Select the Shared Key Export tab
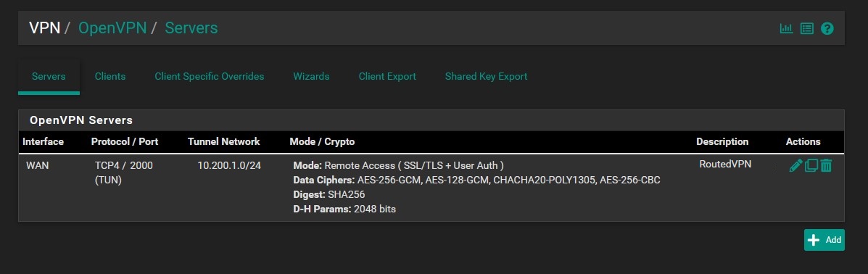The width and height of the screenshot is (868, 274). [x=486, y=76]
